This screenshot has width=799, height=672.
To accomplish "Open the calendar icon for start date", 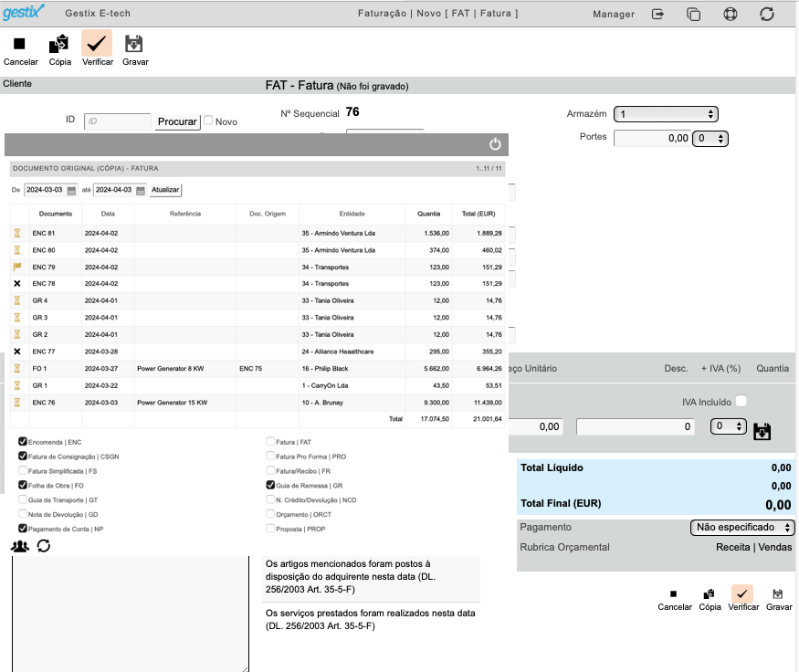I will pos(71,191).
